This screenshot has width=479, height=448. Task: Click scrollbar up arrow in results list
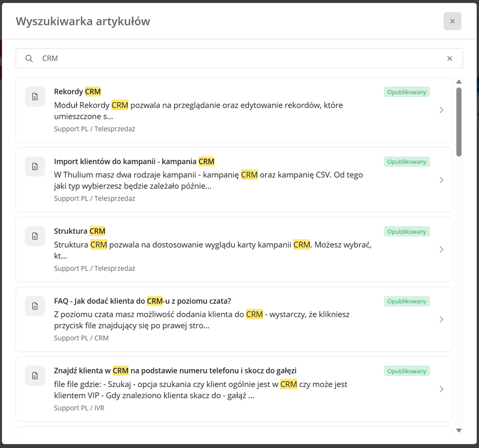point(458,82)
